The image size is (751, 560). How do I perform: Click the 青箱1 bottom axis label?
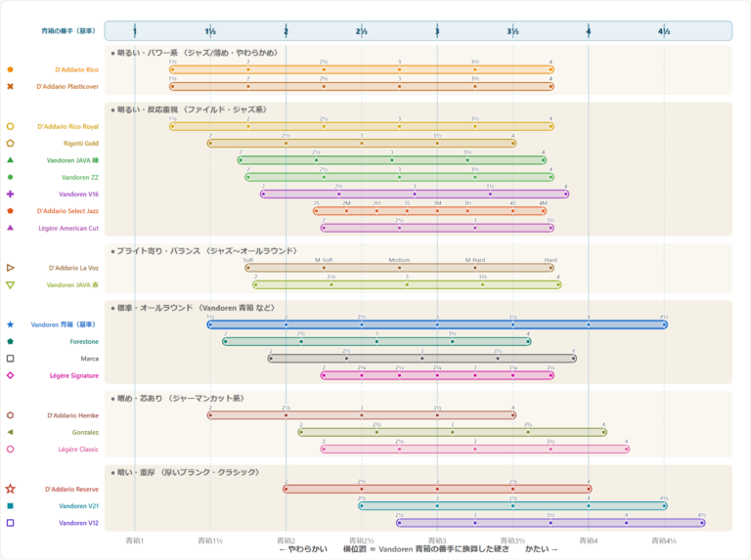tap(135, 540)
